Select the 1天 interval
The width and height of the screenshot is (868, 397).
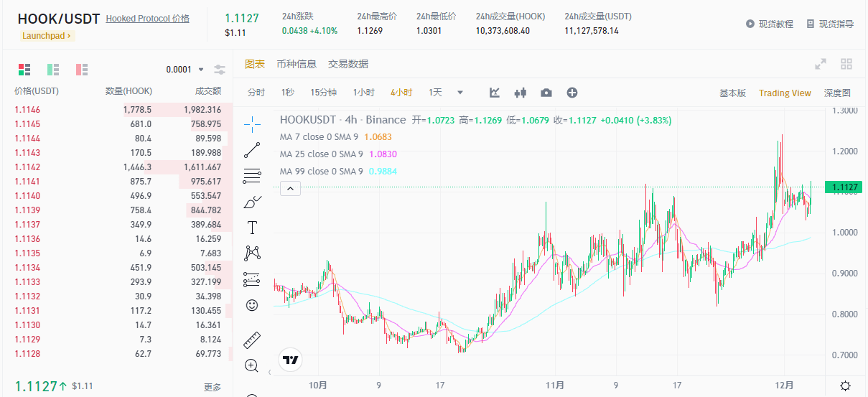pos(435,93)
